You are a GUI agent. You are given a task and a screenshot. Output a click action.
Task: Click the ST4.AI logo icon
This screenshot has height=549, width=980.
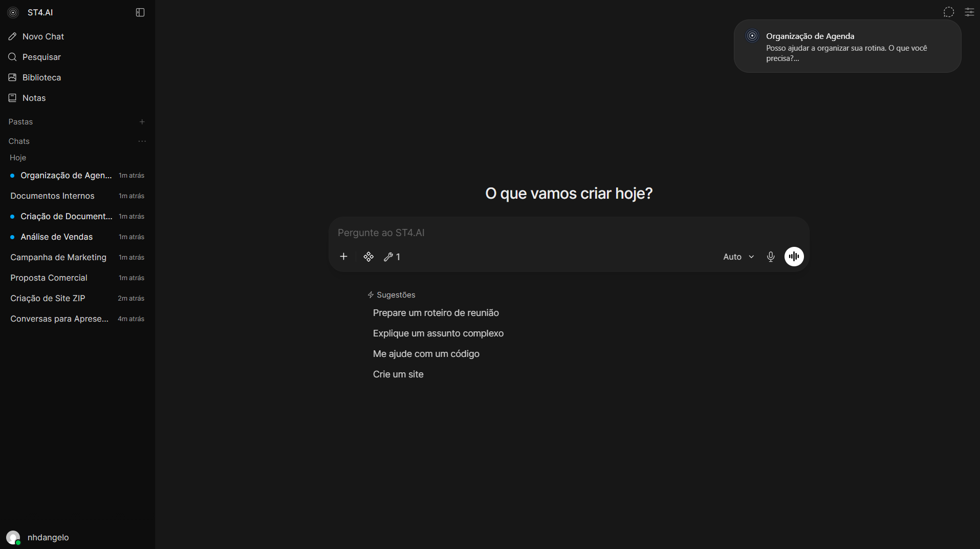13,13
